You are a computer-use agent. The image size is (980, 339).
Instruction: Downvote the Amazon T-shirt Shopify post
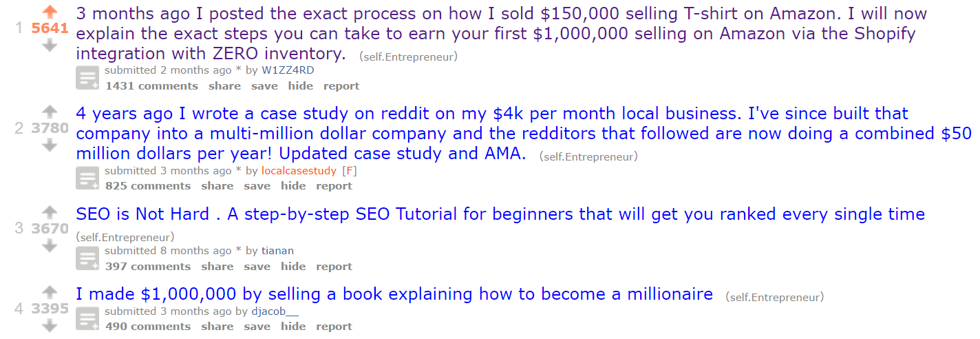pos(50,45)
